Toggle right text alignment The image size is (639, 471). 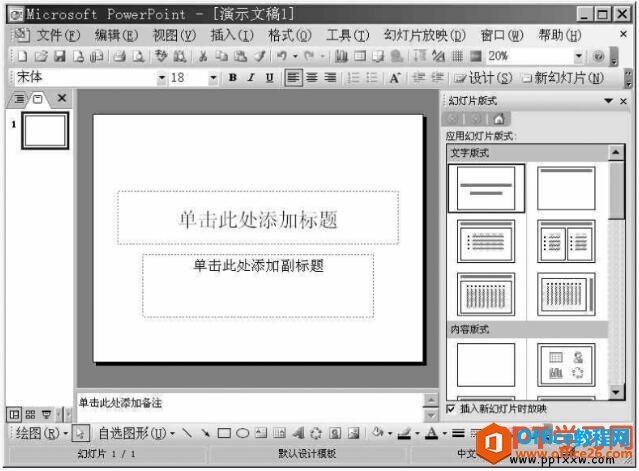tap(330, 77)
